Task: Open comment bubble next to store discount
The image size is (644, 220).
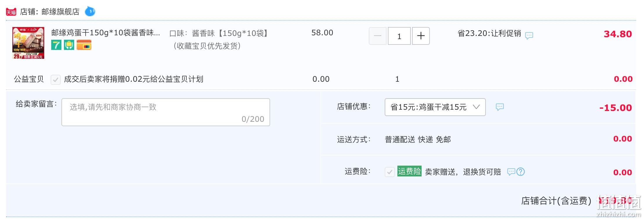Action: [x=500, y=107]
